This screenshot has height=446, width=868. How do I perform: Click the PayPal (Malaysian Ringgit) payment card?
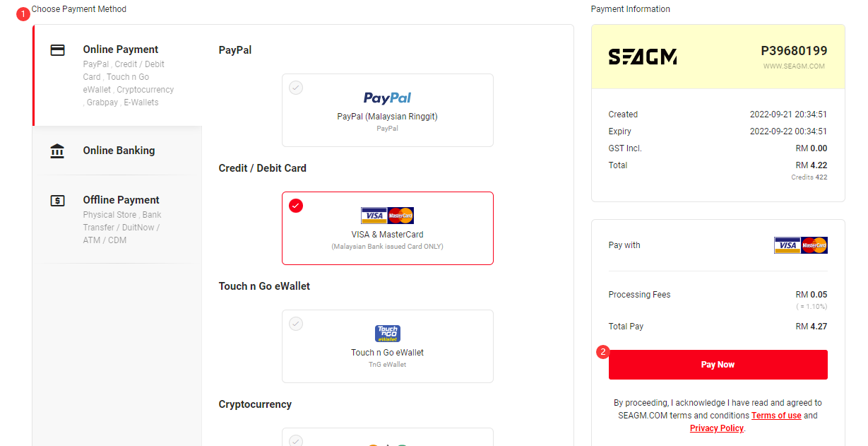[388, 110]
